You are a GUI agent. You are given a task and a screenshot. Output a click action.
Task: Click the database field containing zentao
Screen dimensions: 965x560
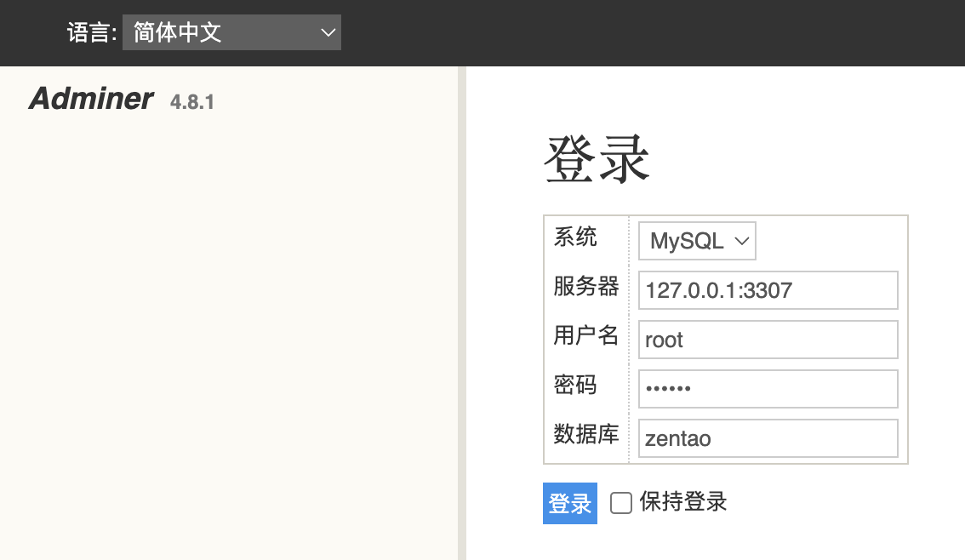pyautogui.click(x=768, y=438)
